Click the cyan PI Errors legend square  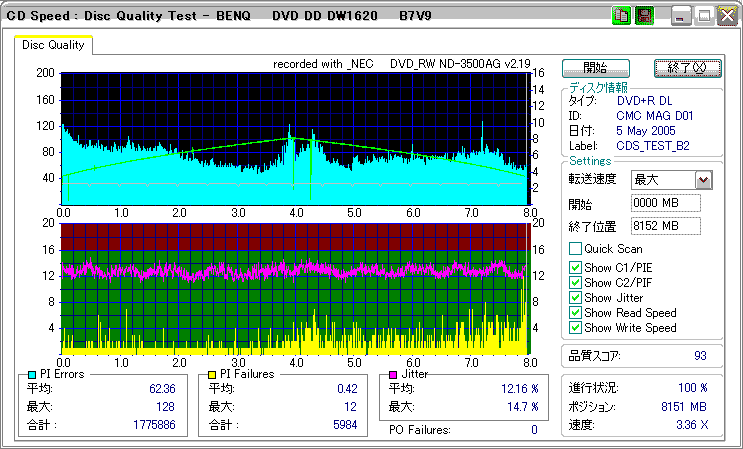tap(31, 374)
